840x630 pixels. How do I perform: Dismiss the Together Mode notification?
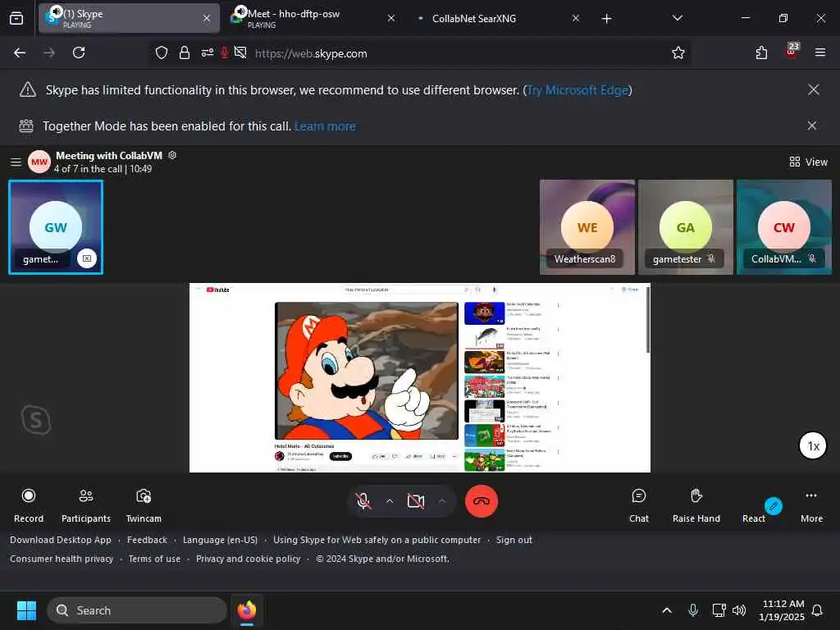(812, 126)
